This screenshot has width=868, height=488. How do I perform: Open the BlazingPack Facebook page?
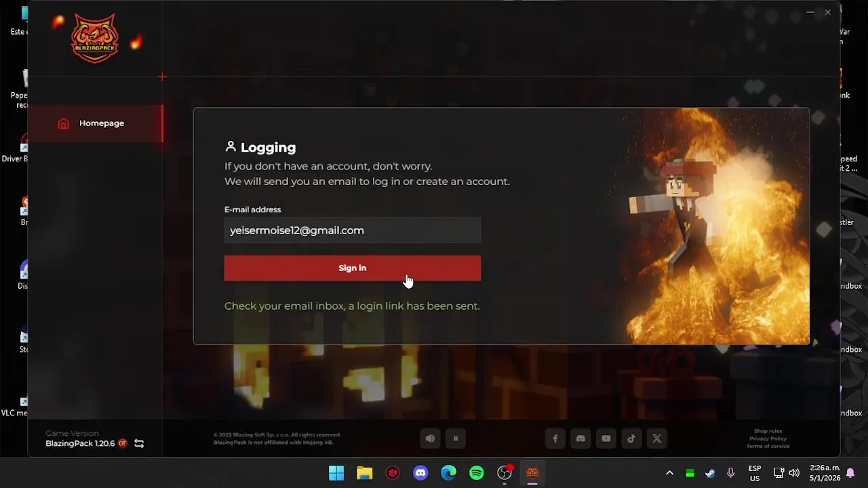pyautogui.click(x=555, y=439)
